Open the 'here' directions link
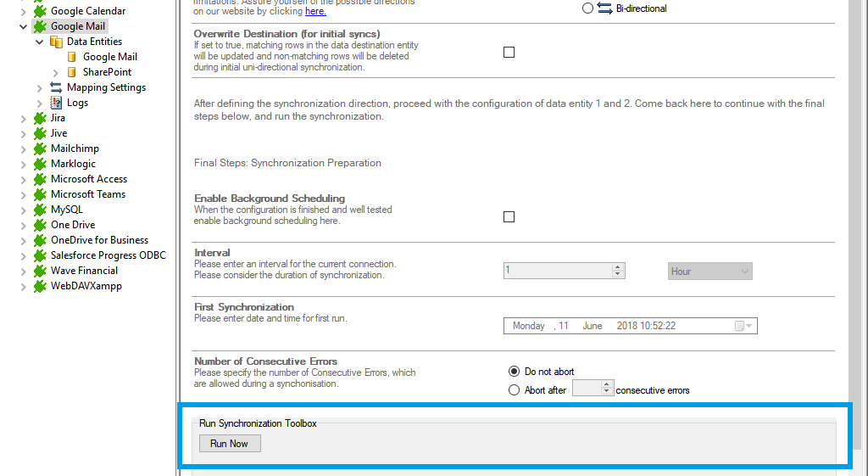The width and height of the screenshot is (868, 476). click(315, 11)
